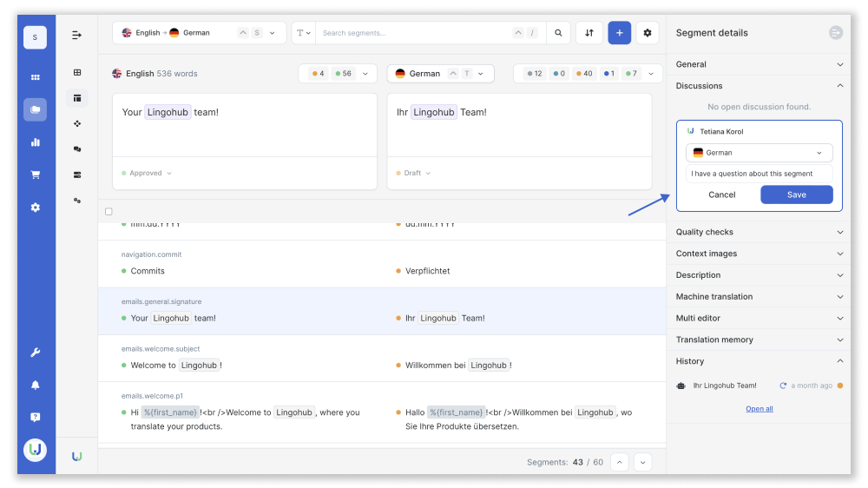Open German language select in discussion form
Viewport: 868px width, 488px height.
pyautogui.click(x=759, y=152)
